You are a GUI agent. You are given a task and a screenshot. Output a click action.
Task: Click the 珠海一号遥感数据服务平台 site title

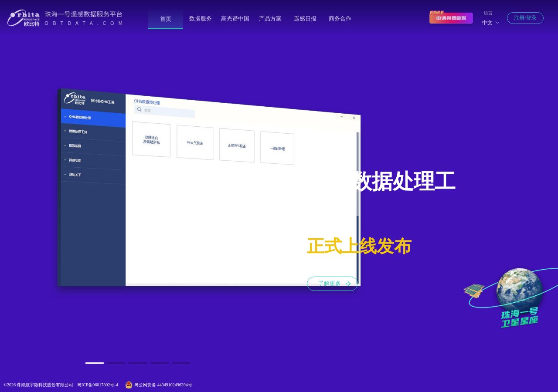[x=84, y=14]
